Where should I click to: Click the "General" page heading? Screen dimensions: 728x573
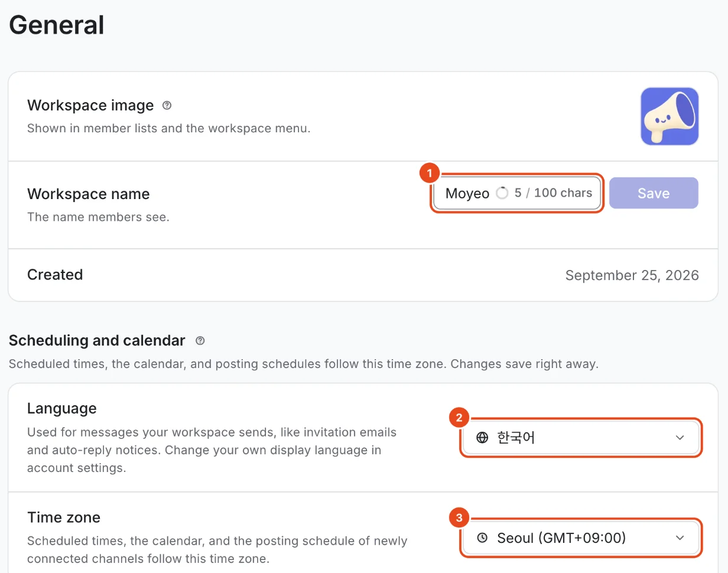tap(57, 25)
